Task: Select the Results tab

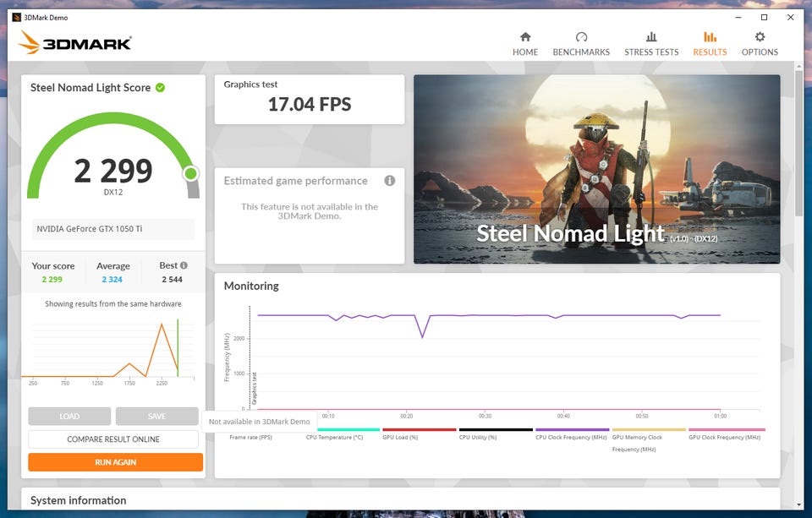Action: click(710, 44)
